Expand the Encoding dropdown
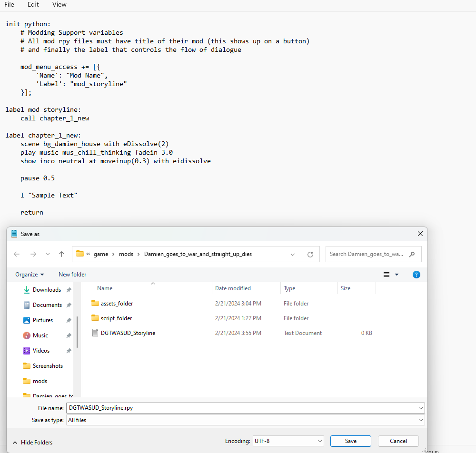 [288, 441]
